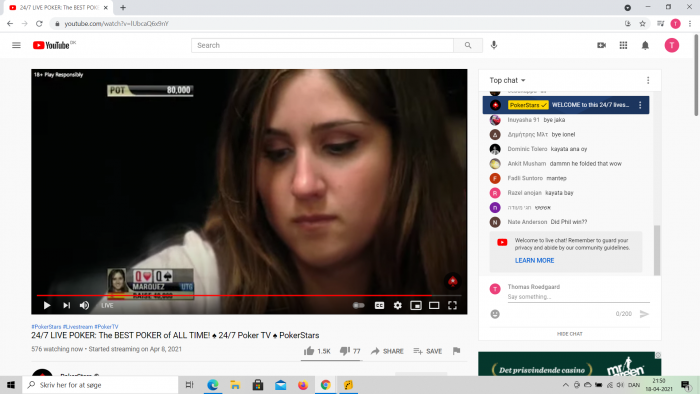Open Task View on taskbar
This screenshot has width=700, height=394.
pyautogui.click(x=189, y=385)
